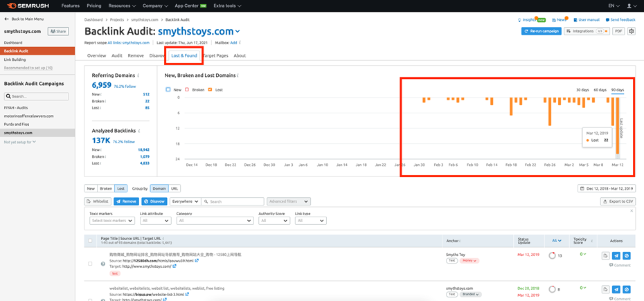This screenshot has width=644, height=301.
Task: Open the News updates
Action: (x=559, y=19)
